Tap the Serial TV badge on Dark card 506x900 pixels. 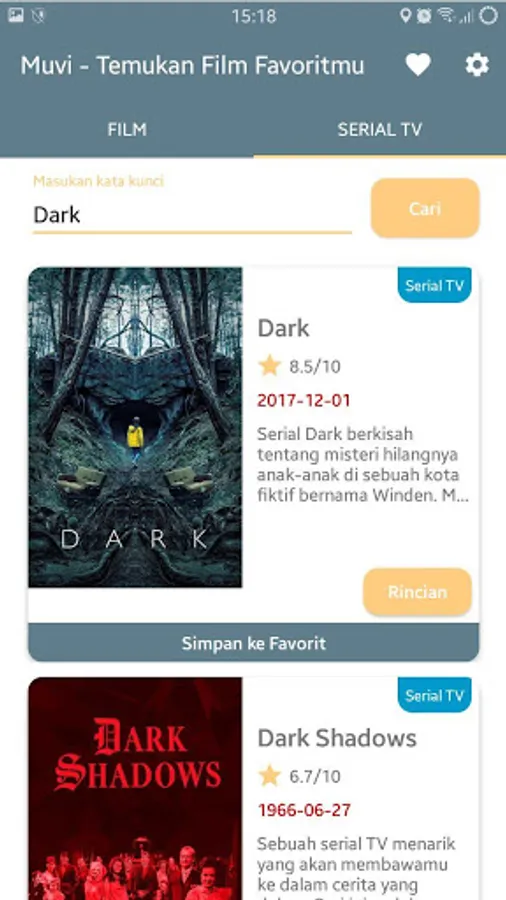[434, 285]
